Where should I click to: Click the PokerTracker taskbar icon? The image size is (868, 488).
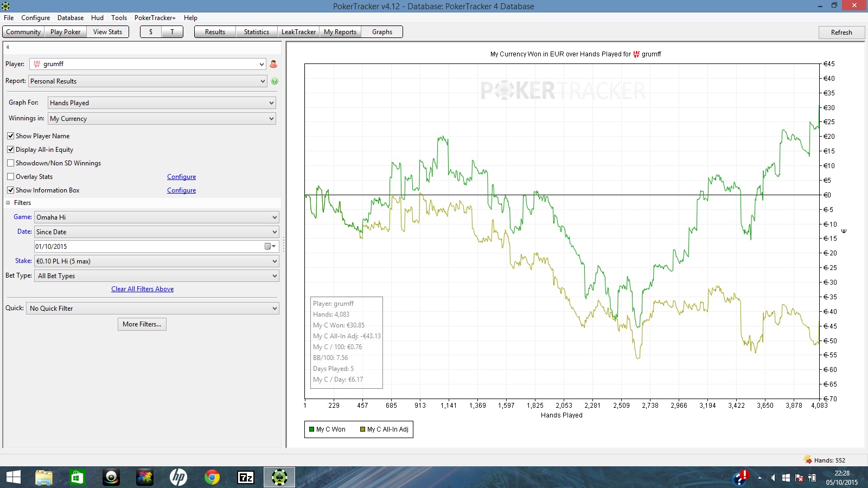[279, 477]
